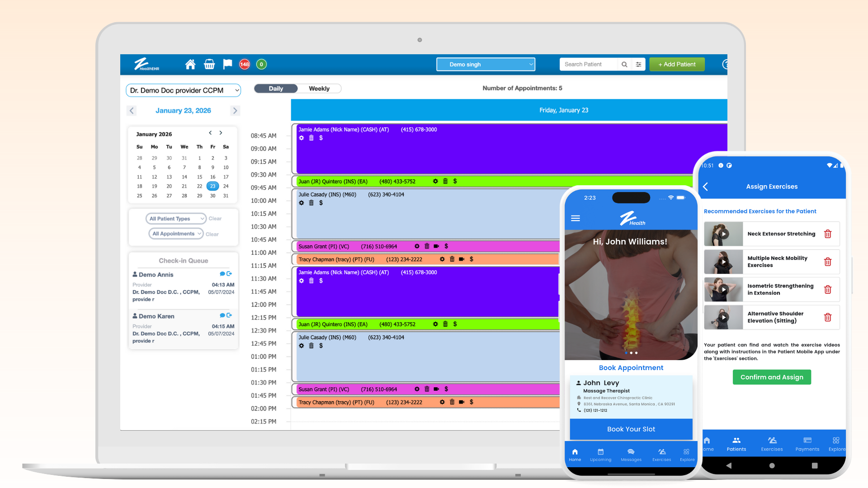868x488 pixels.
Task: Click dollar icon on Tracy Chapman appointment
Action: [x=472, y=259]
